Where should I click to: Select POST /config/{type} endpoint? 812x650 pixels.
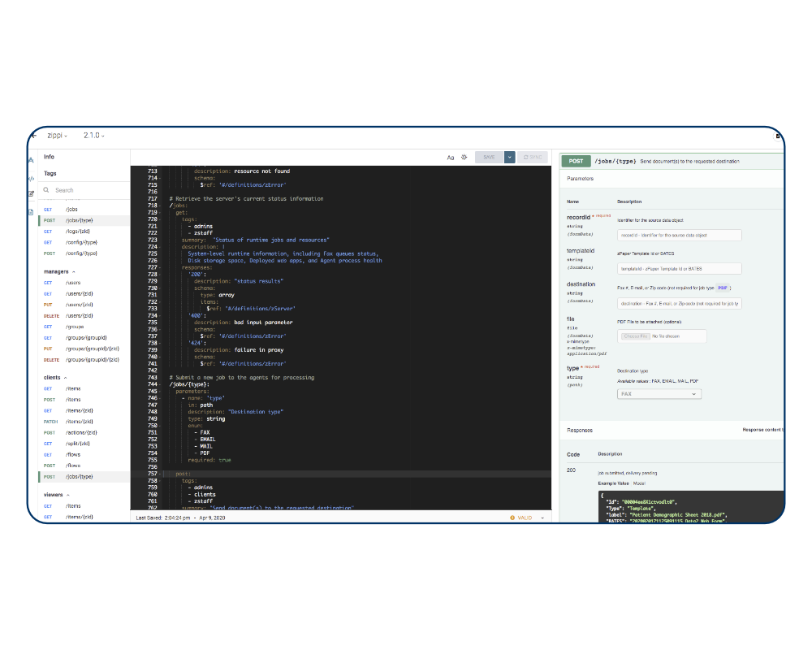pos(84,253)
